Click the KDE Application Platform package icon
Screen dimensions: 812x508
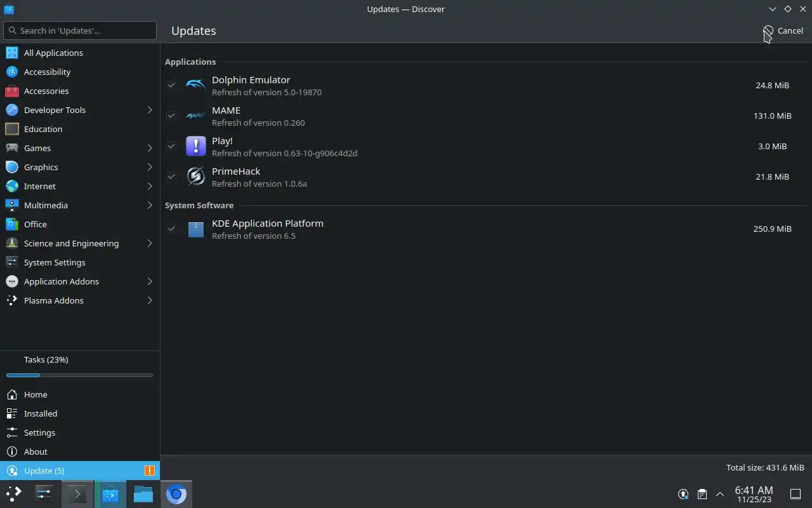tap(195, 229)
